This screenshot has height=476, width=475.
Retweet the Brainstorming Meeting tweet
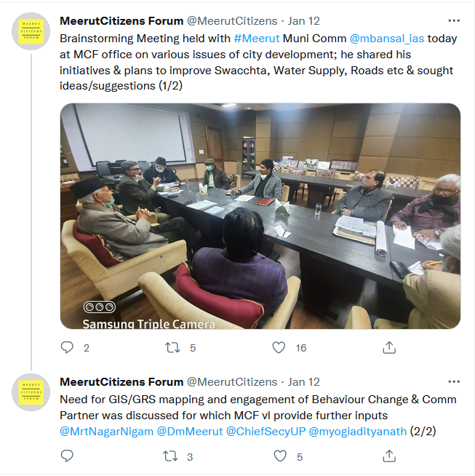click(x=172, y=348)
